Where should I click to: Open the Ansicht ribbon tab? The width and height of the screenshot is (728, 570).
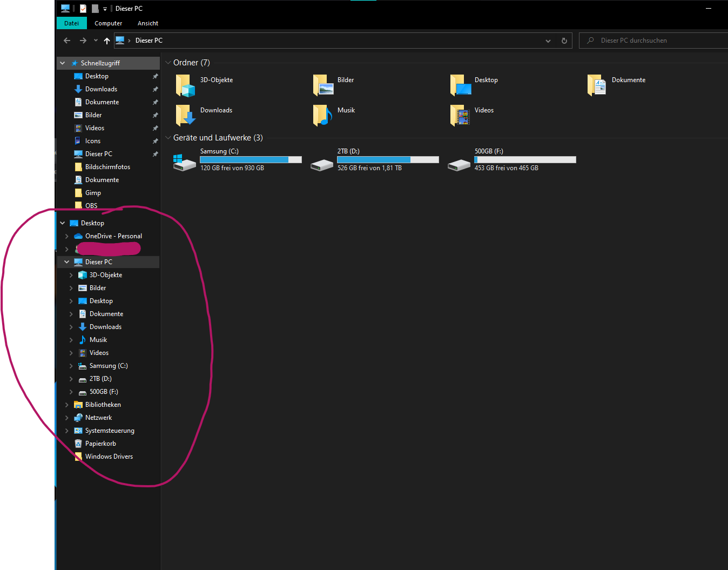147,23
